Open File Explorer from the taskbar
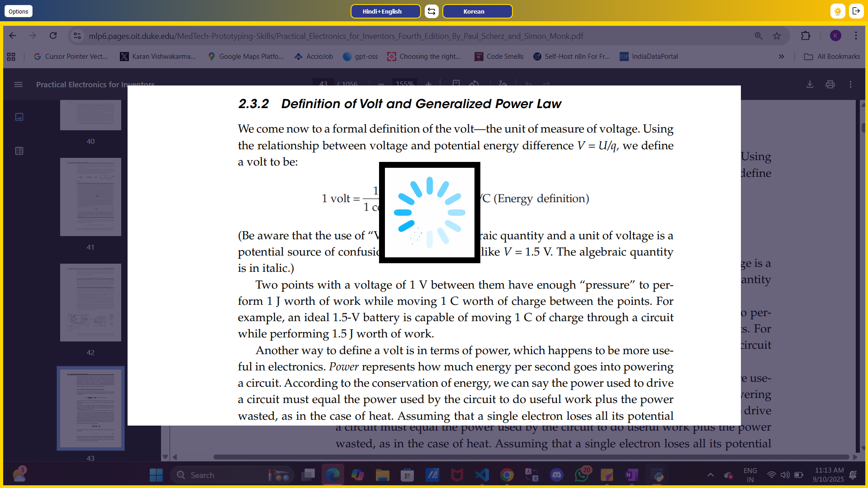Image resolution: width=868 pixels, height=488 pixels. click(382, 475)
